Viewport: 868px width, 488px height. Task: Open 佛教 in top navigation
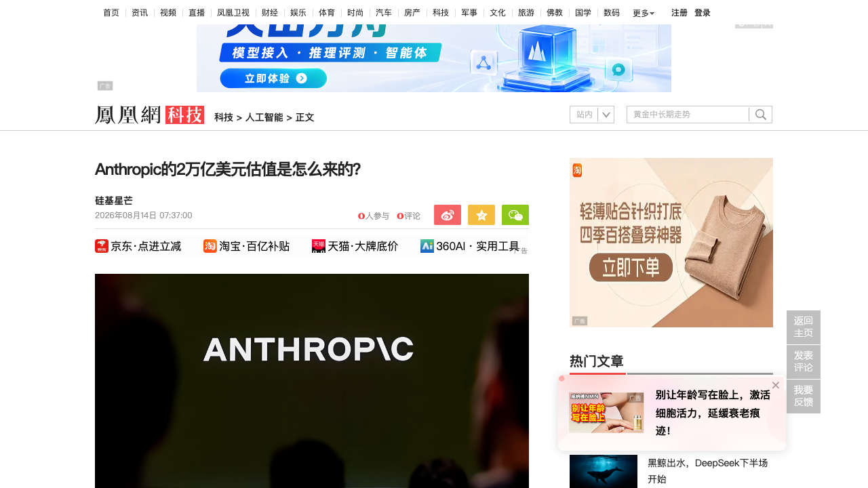tap(555, 13)
